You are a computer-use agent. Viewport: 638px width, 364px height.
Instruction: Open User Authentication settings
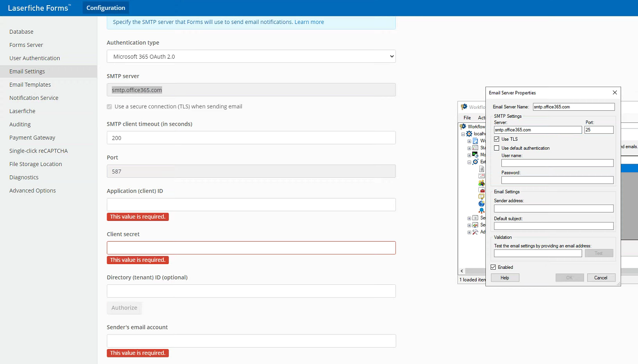[35, 58]
